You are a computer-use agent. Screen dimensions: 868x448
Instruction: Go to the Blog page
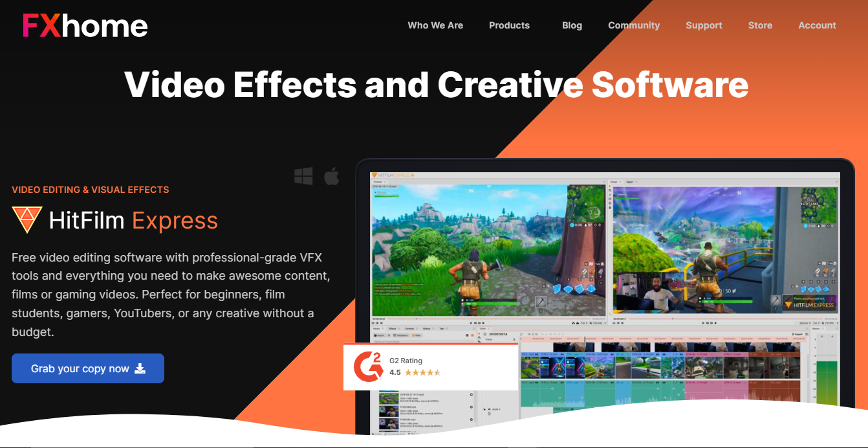(572, 25)
